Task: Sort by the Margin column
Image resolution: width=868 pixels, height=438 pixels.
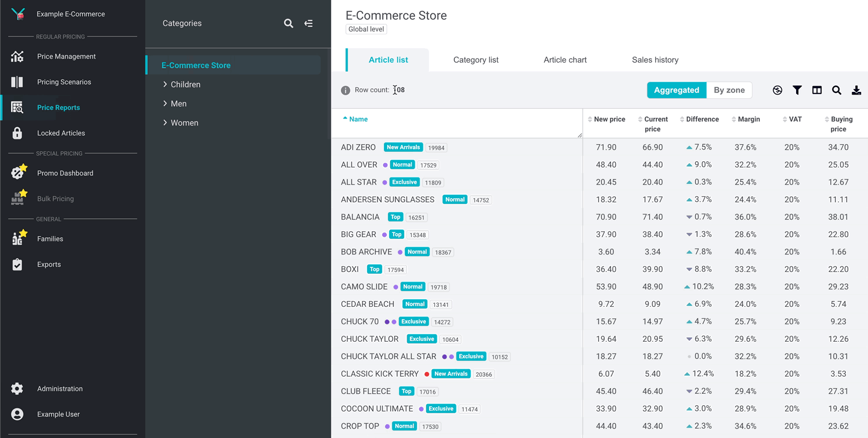Action: [x=745, y=119]
